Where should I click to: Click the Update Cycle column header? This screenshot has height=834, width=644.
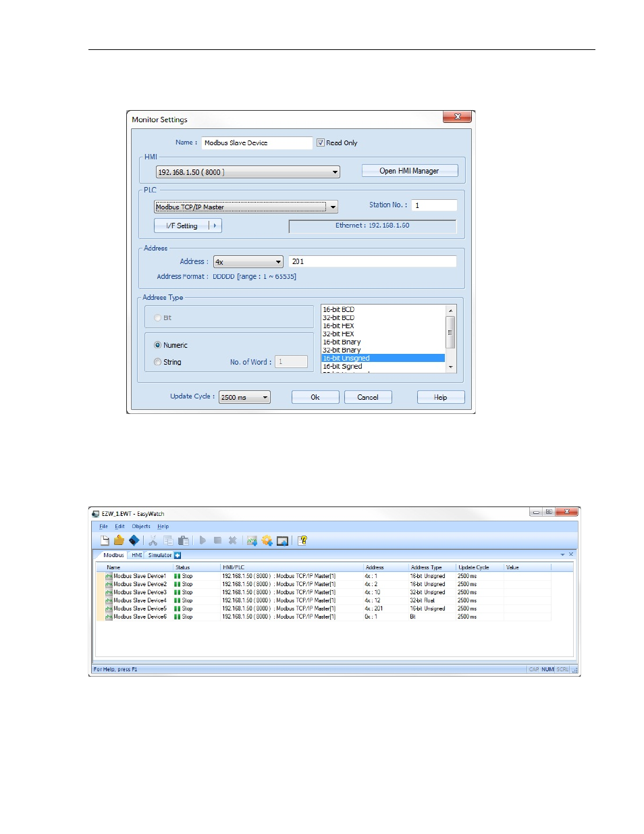(479, 567)
